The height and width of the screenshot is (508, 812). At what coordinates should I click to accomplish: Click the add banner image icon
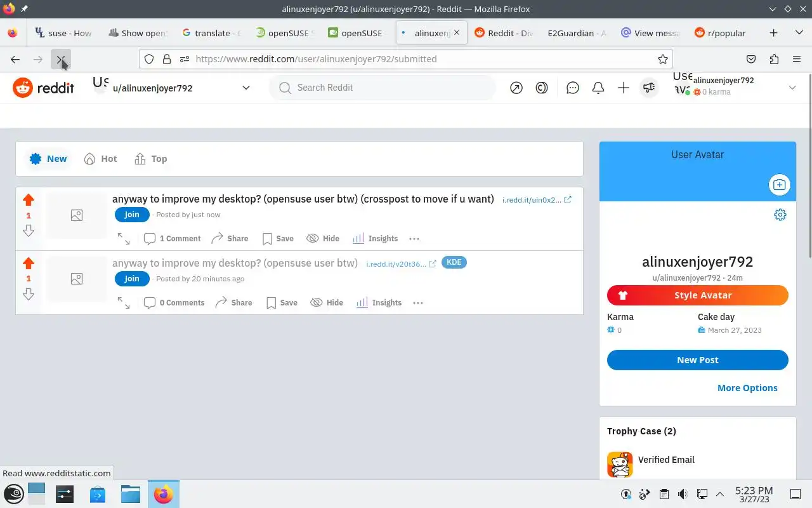(x=779, y=185)
